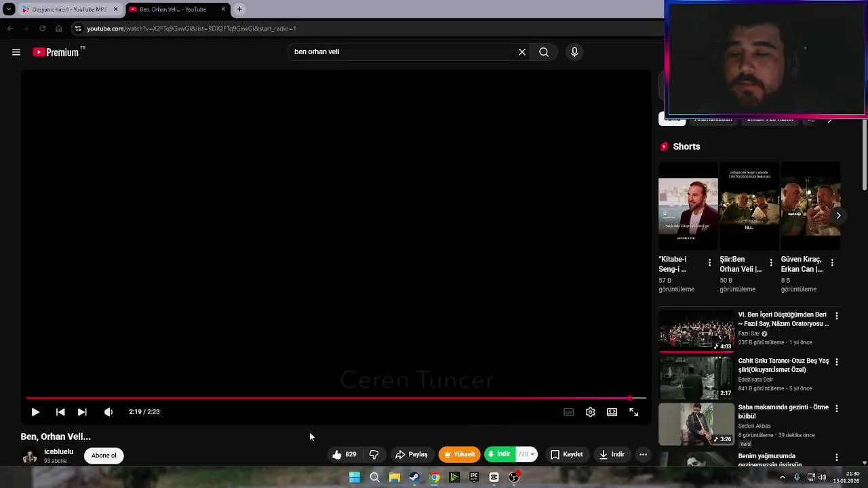Viewport: 868px width, 488px height.
Task: Dislike the video
Action: tap(374, 455)
